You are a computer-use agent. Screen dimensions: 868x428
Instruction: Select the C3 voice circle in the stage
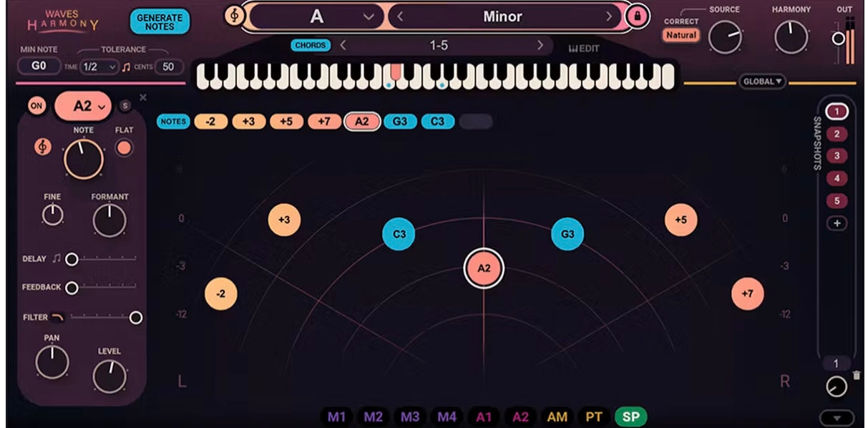[399, 234]
